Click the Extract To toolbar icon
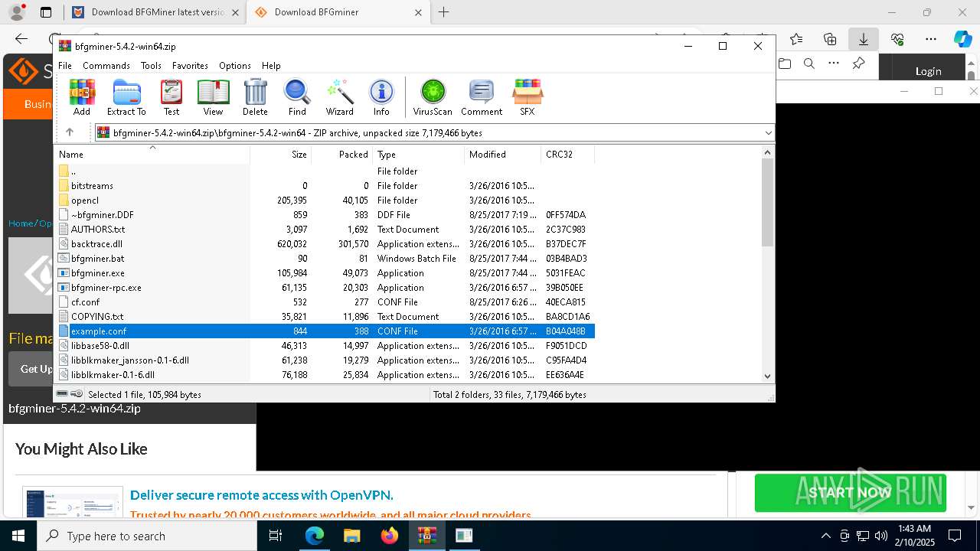The image size is (980, 551). pyautogui.click(x=126, y=96)
